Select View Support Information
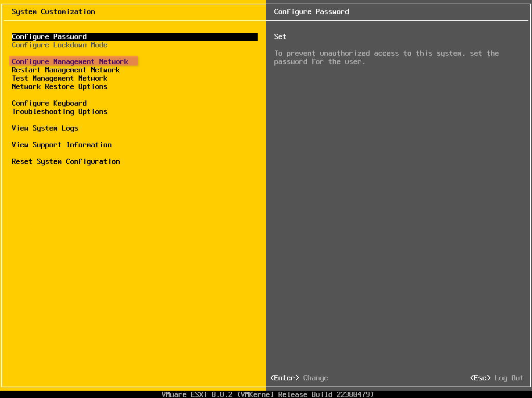The image size is (532, 398). point(61,145)
